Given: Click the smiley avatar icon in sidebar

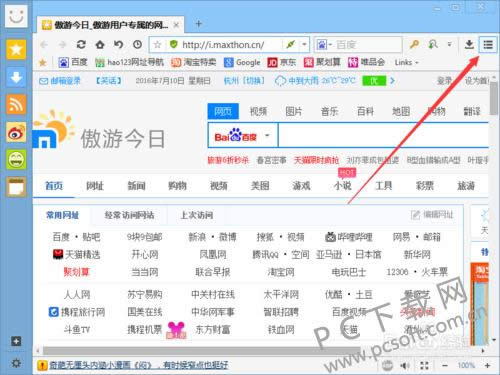Looking at the screenshot, I should 16,15.
